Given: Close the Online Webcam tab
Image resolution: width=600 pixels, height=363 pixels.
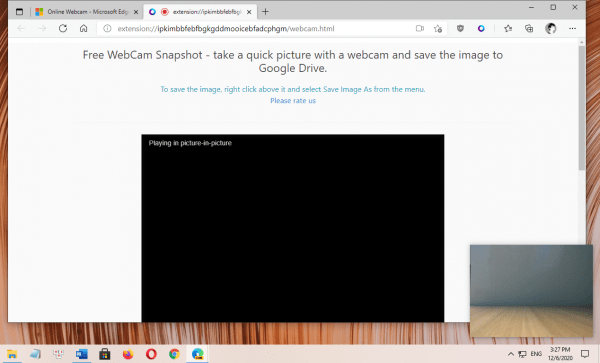Looking at the screenshot, I should pos(136,12).
